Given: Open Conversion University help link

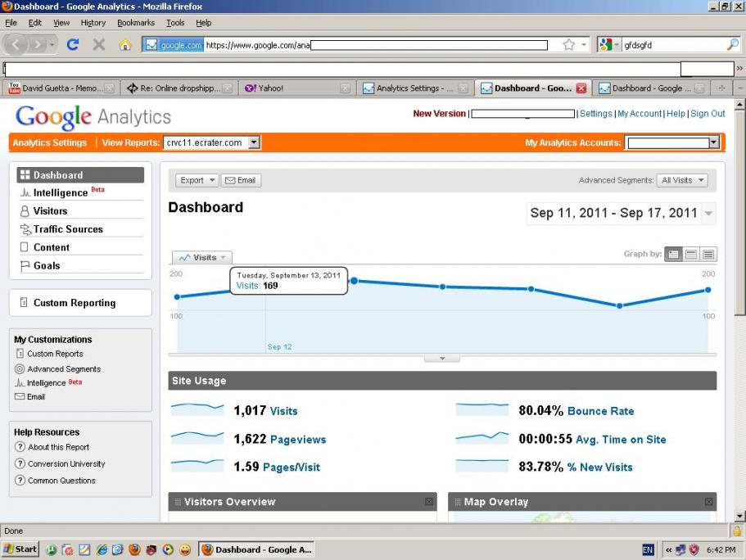Looking at the screenshot, I should [x=66, y=463].
